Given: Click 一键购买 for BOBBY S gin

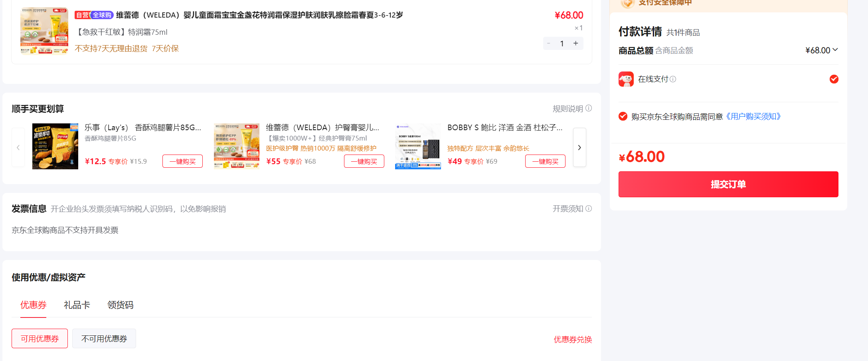Looking at the screenshot, I should click(x=545, y=161).
